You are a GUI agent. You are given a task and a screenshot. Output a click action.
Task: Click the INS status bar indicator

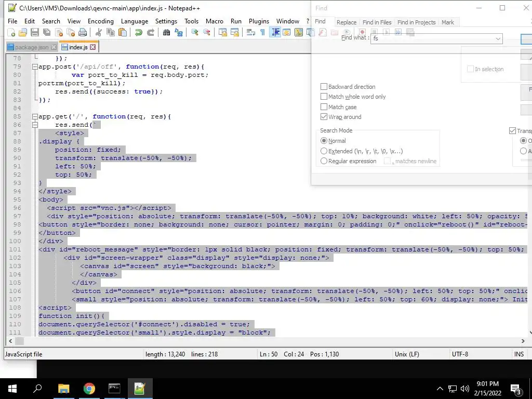[x=519, y=354]
